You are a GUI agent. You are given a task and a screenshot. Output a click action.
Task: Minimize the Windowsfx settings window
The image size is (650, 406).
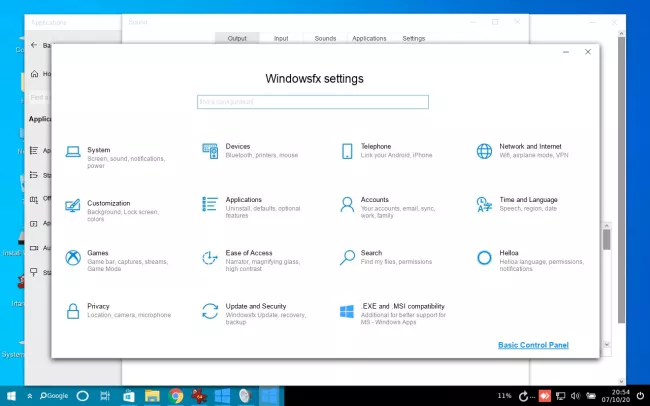pos(566,52)
